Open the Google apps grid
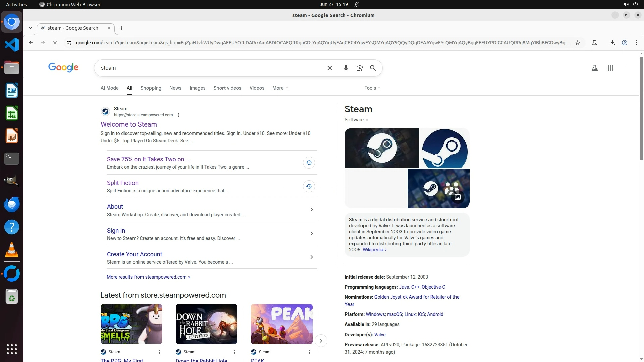This screenshot has width=644, height=362. pyautogui.click(x=610, y=68)
